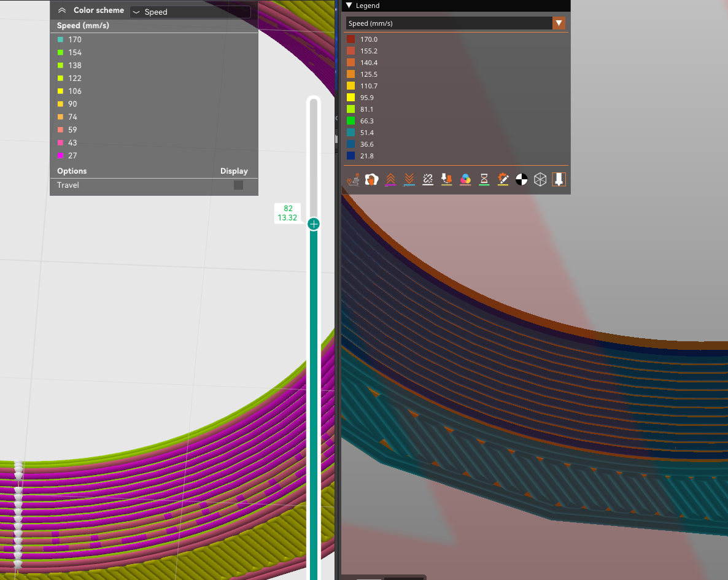Select the 170 speed entry in the legend

(x=368, y=39)
